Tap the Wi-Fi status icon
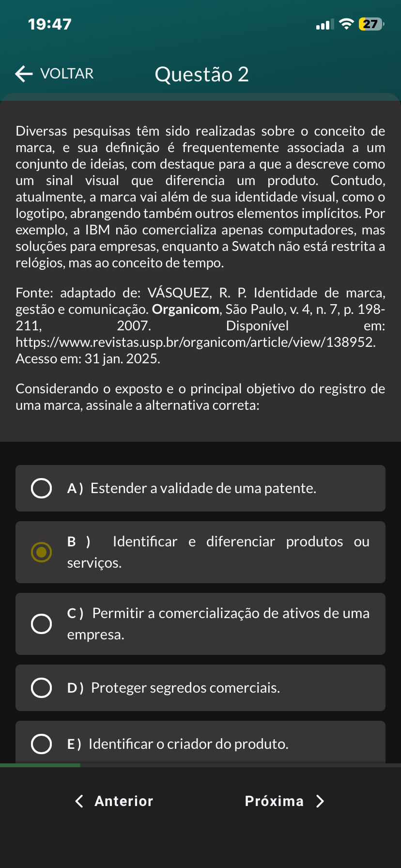The width and height of the screenshot is (401, 868). [346, 24]
